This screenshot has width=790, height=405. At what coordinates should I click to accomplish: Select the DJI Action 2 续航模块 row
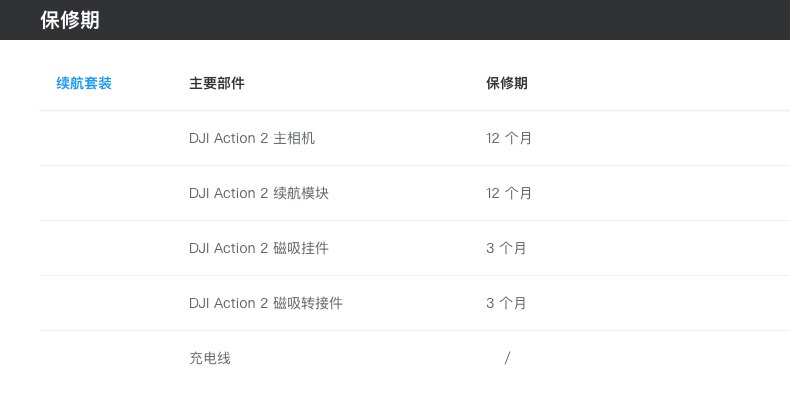[415, 193]
